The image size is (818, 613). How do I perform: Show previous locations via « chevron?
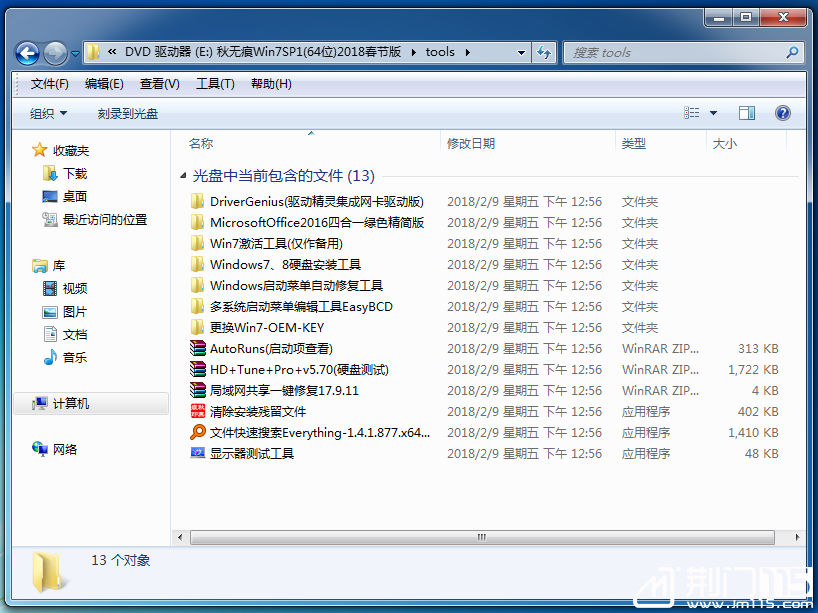[x=112, y=52]
